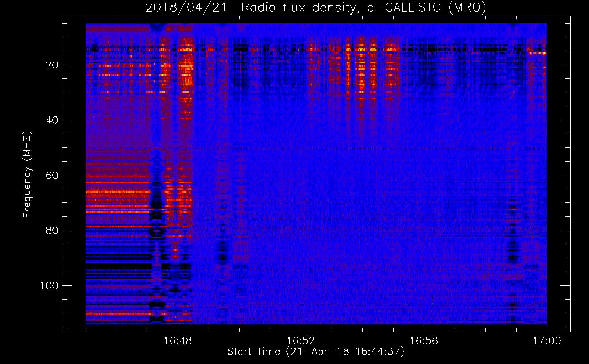Click the 'Frequency (MHZ)' y-axis label
This screenshot has height=364, width=589.
[27, 174]
